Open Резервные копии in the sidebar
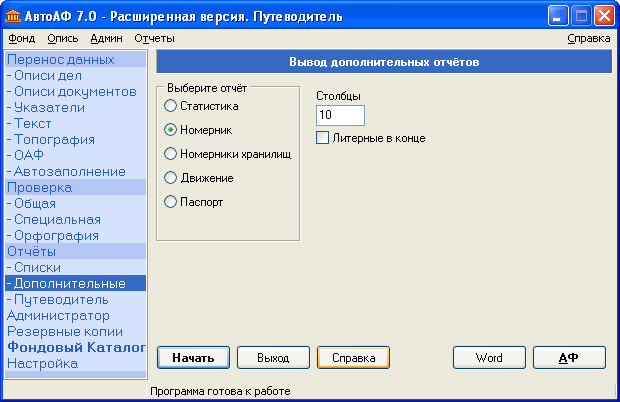This screenshot has width=620, height=402. pos(76,331)
